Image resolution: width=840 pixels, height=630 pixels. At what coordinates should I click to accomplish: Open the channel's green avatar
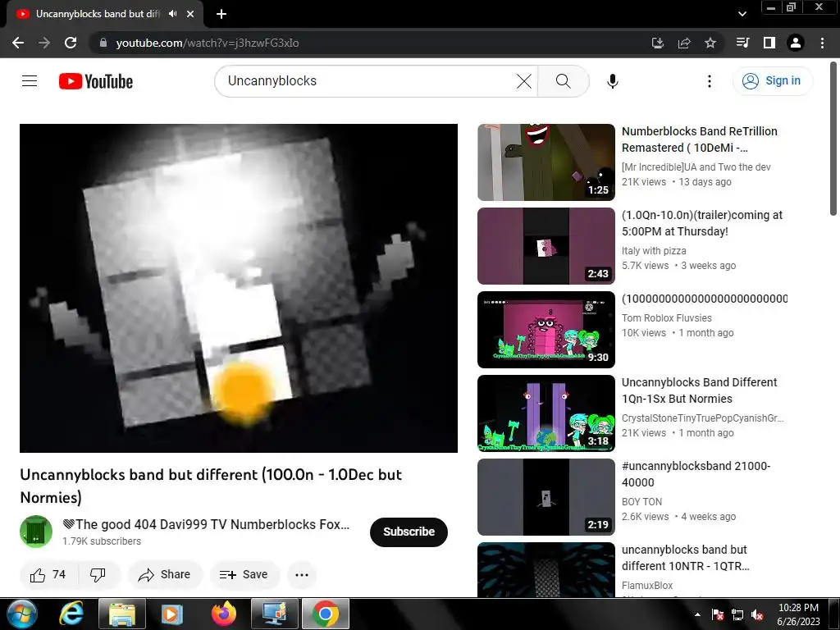[x=36, y=532]
